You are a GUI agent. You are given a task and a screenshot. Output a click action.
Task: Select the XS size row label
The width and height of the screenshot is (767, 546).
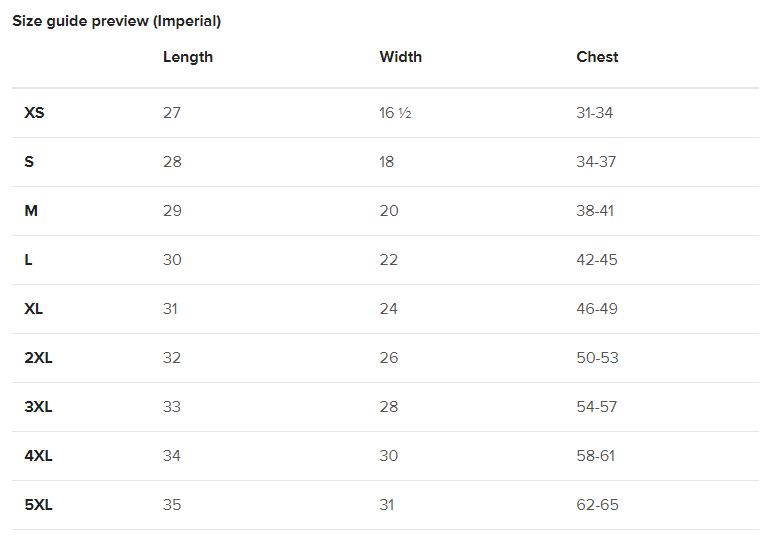tap(34, 113)
